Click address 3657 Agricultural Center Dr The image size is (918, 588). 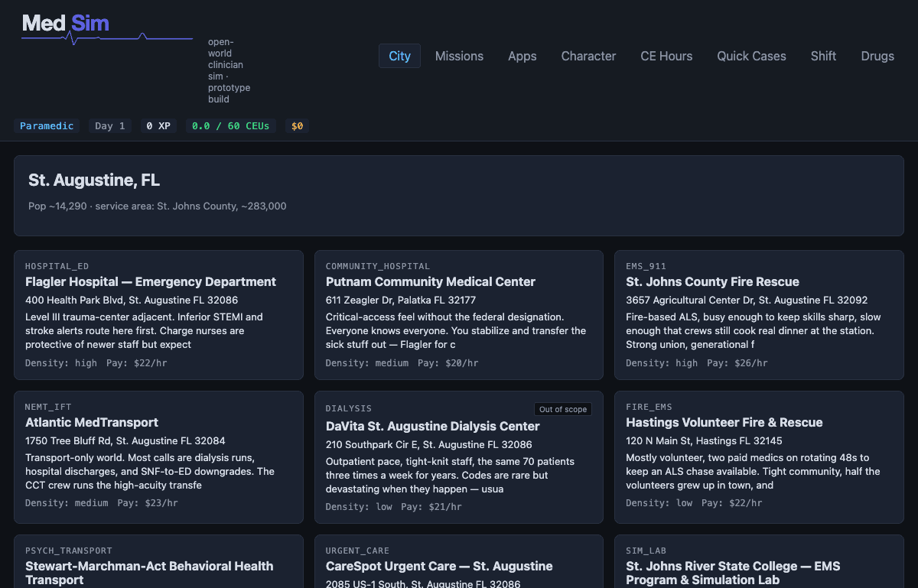click(747, 300)
